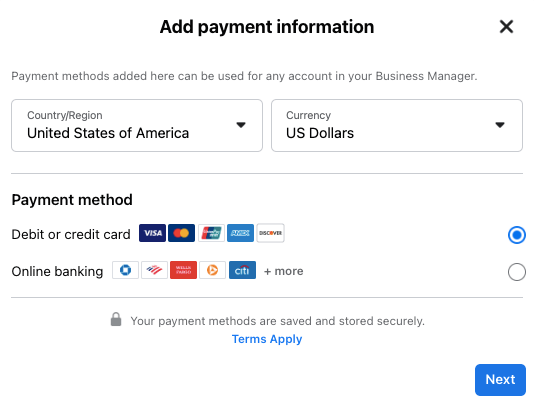Click the Mastercard logo icon

[x=182, y=233]
